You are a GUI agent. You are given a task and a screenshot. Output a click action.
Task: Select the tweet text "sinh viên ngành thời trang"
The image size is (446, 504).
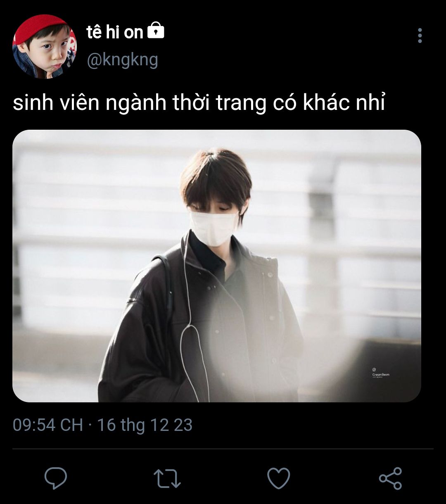[140, 103]
